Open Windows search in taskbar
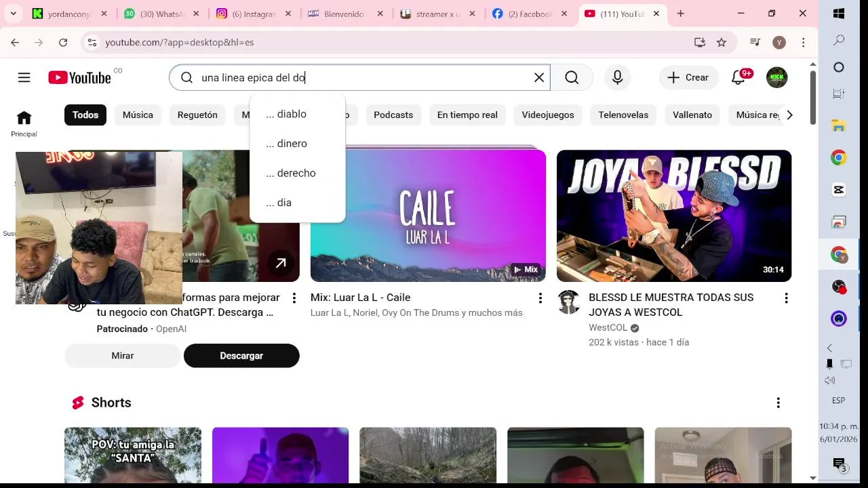This screenshot has height=488, width=868. (x=839, y=41)
